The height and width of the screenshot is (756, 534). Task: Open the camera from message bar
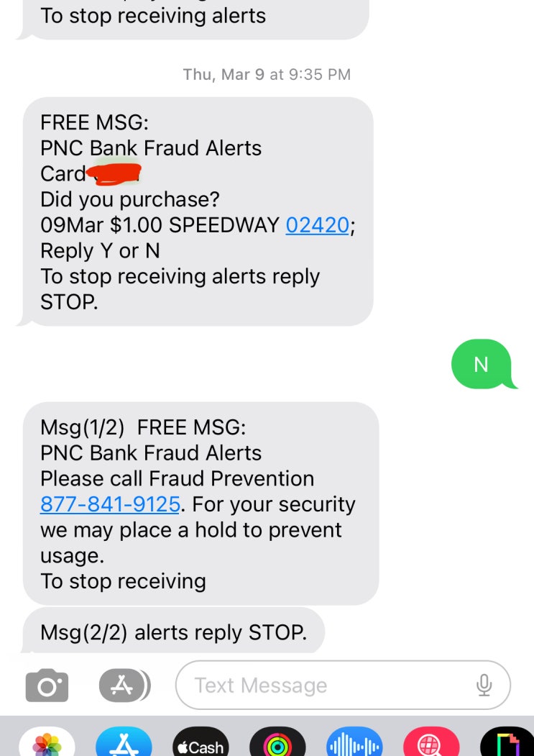click(x=47, y=686)
